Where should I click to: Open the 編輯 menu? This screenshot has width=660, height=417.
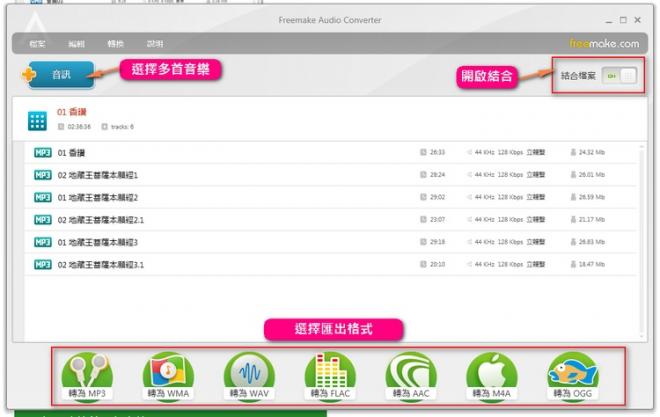(x=76, y=44)
